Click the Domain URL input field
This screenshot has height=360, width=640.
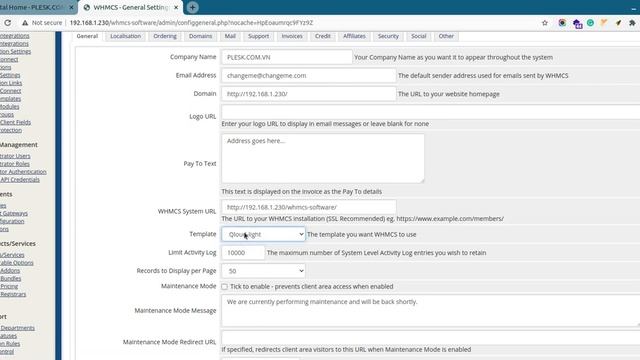click(309, 94)
